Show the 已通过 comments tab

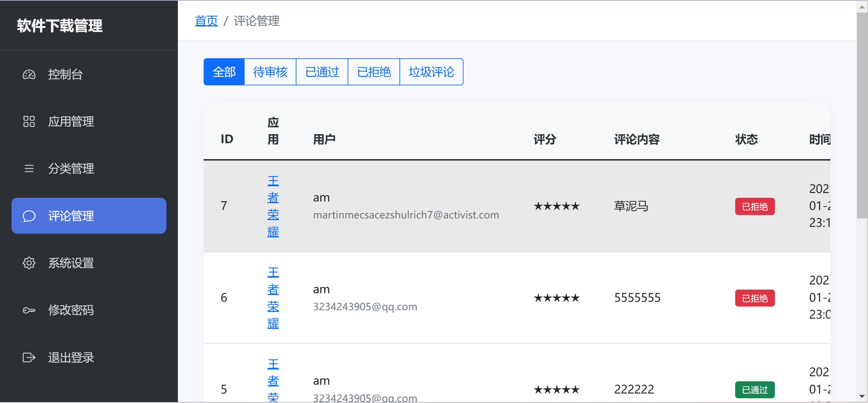pos(322,72)
